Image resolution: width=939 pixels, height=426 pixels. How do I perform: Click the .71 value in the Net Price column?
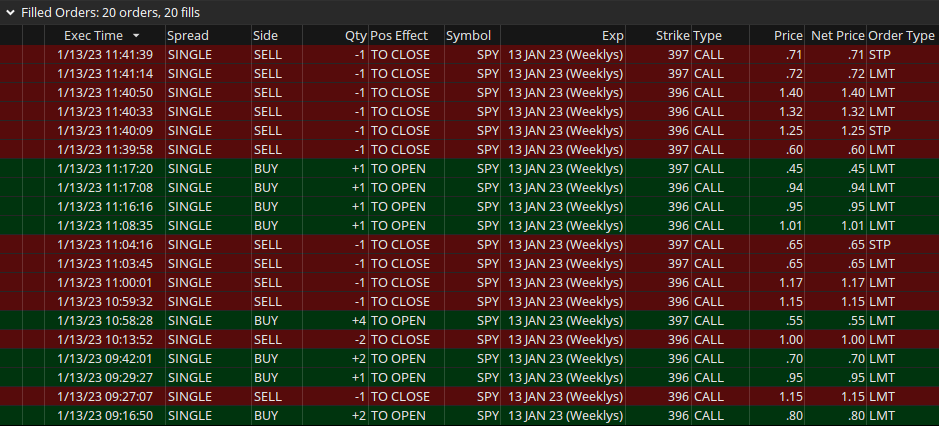[856, 55]
